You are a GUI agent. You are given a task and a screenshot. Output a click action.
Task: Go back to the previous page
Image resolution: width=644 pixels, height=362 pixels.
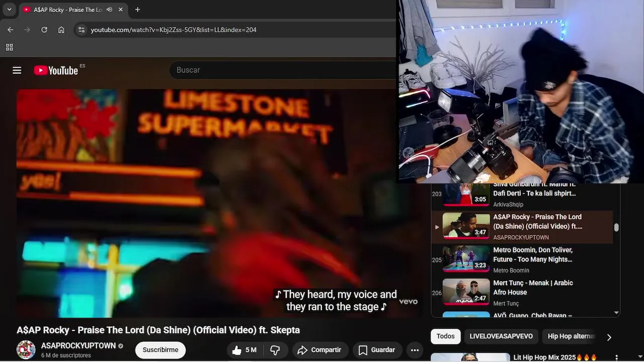pyautogui.click(x=11, y=30)
